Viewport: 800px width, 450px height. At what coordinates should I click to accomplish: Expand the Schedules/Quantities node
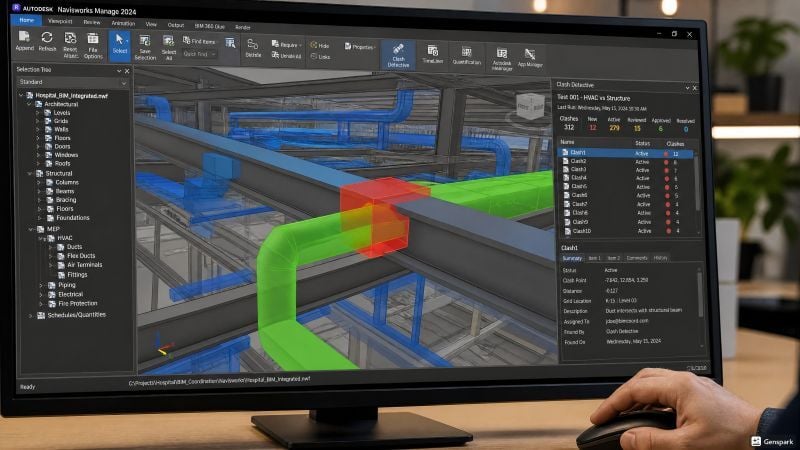[31, 316]
